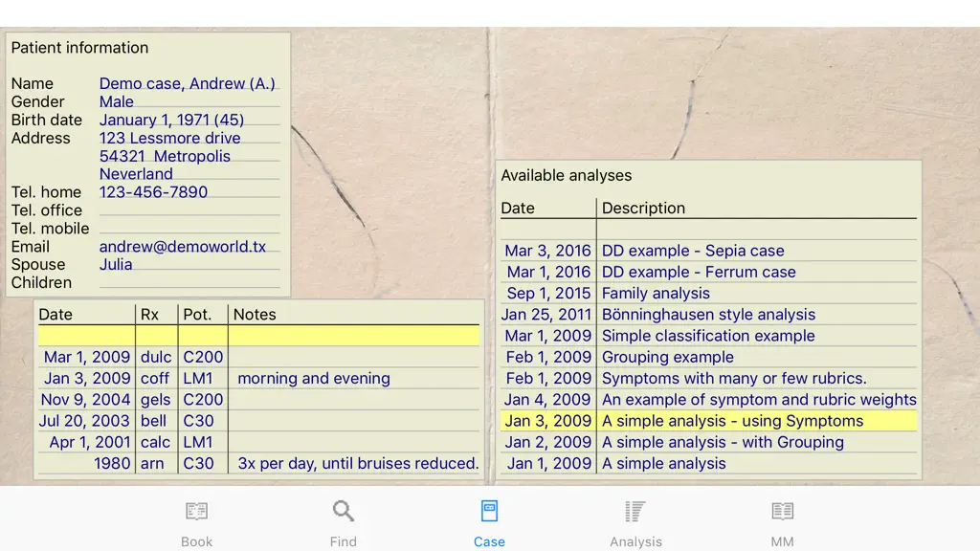Select the Find tab label
Viewport: 980px width, 551px height.
click(x=344, y=541)
